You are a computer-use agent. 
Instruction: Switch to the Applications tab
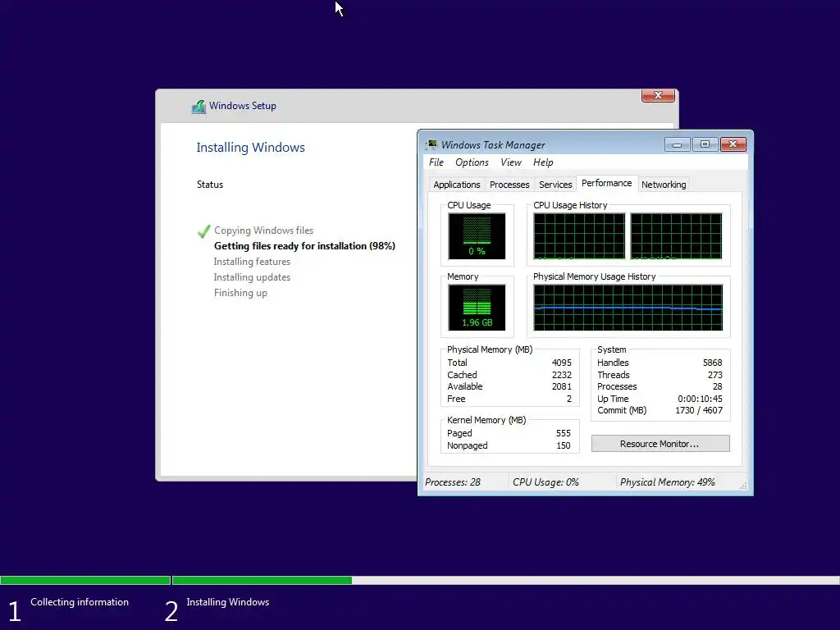click(x=456, y=185)
